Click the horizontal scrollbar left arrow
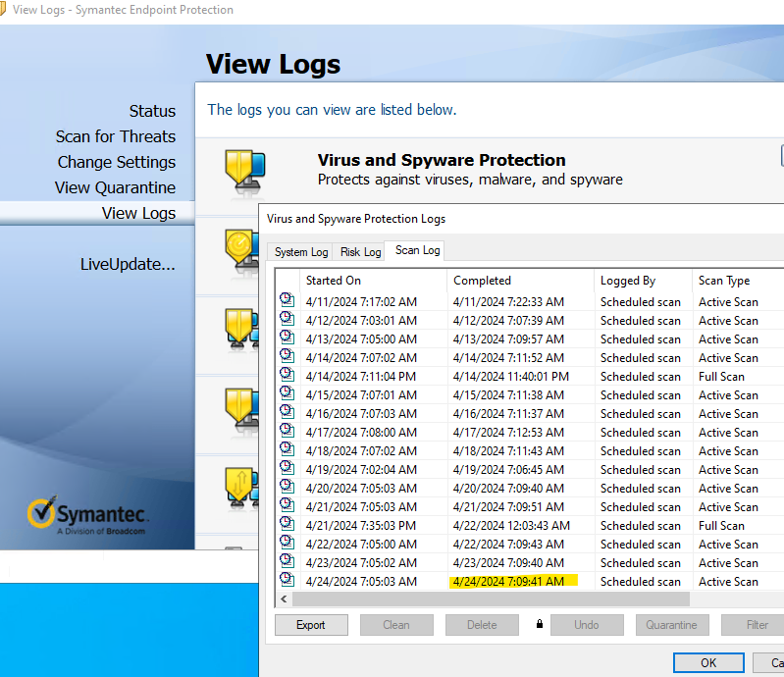 click(x=285, y=599)
